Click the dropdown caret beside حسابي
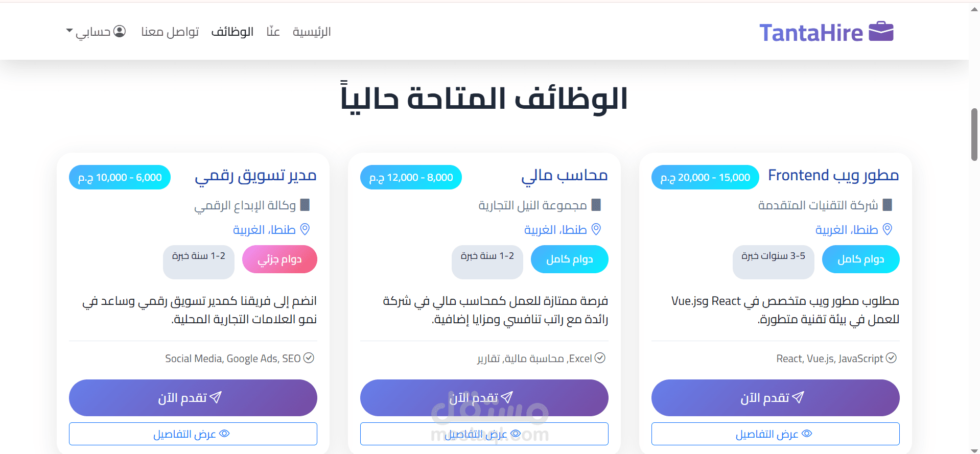 [x=69, y=31]
